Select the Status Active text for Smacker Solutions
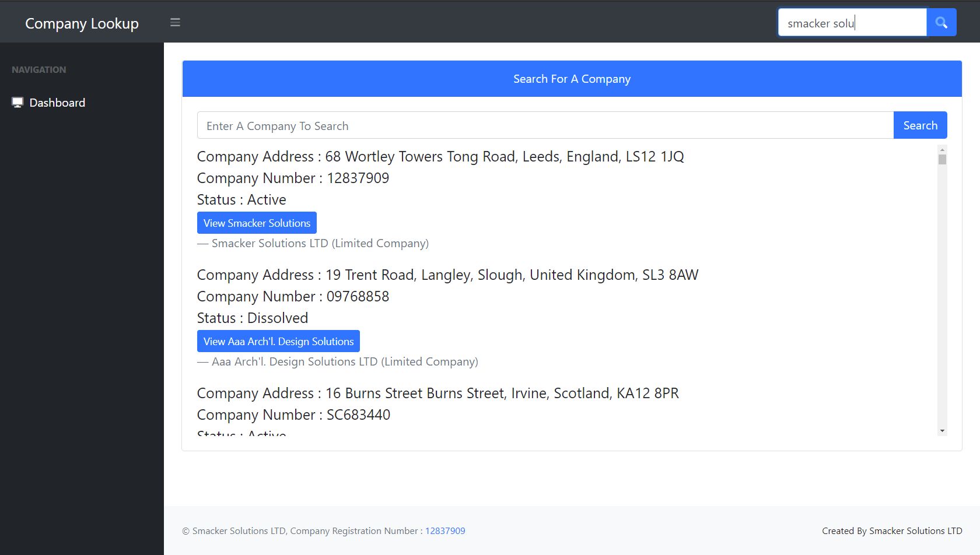The height and width of the screenshot is (555, 980). pyautogui.click(x=242, y=199)
